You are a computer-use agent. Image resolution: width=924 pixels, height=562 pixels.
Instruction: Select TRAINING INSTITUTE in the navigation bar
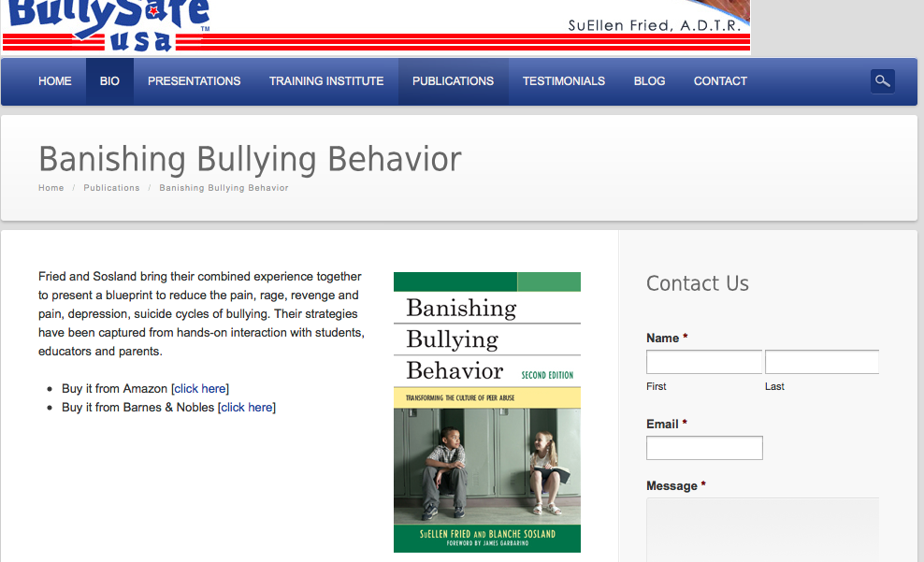coord(326,81)
